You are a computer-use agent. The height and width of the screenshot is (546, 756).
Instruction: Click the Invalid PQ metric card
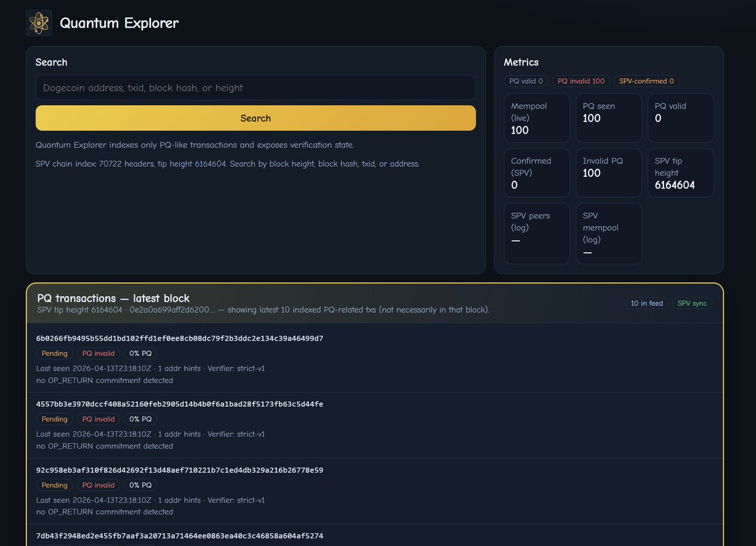pos(609,173)
